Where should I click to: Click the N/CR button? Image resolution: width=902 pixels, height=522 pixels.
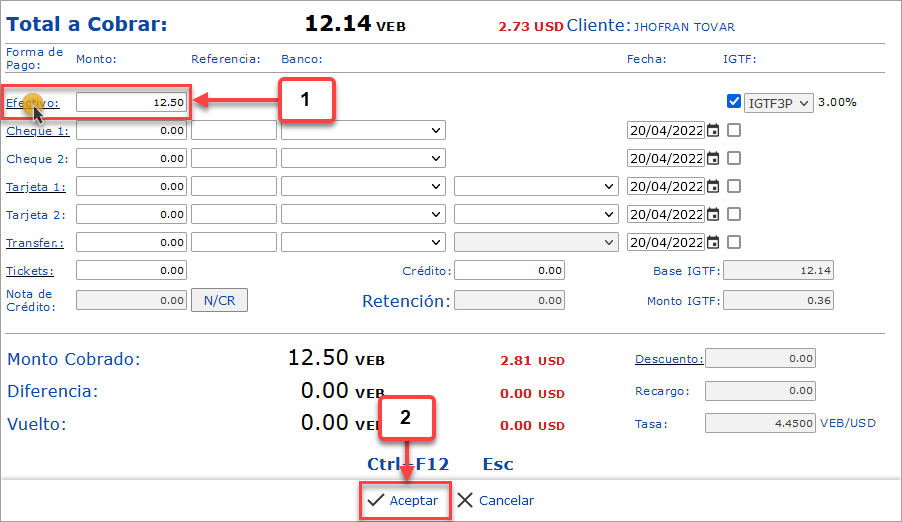pyautogui.click(x=219, y=300)
